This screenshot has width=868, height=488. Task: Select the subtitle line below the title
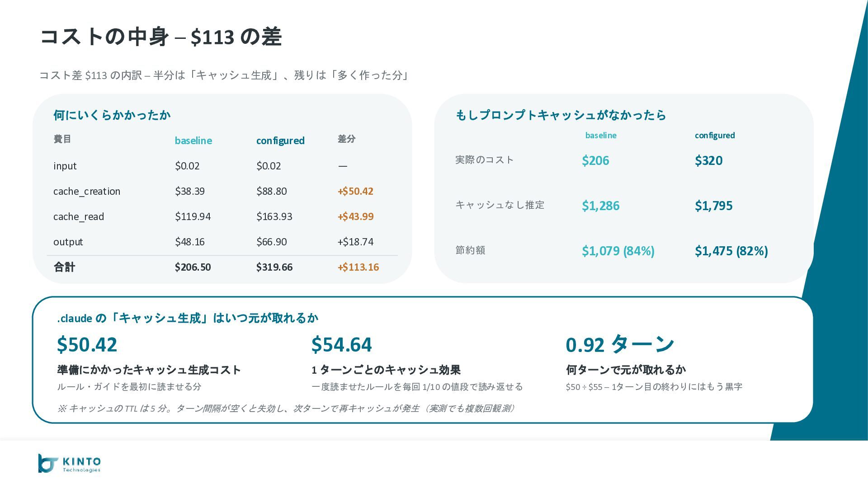point(224,75)
